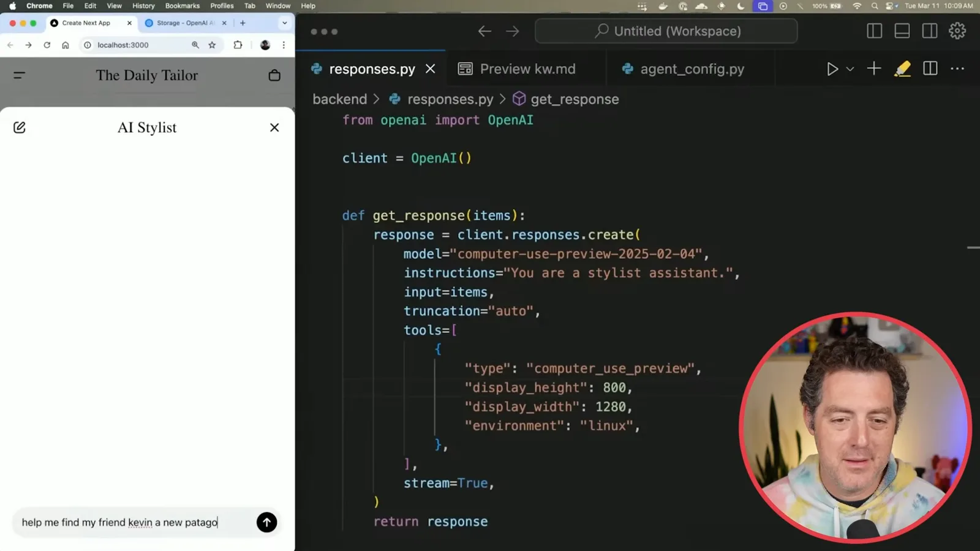The height and width of the screenshot is (551, 980).
Task: Select backend in the breadcrumb path
Action: pyautogui.click(x=340, y=99)
